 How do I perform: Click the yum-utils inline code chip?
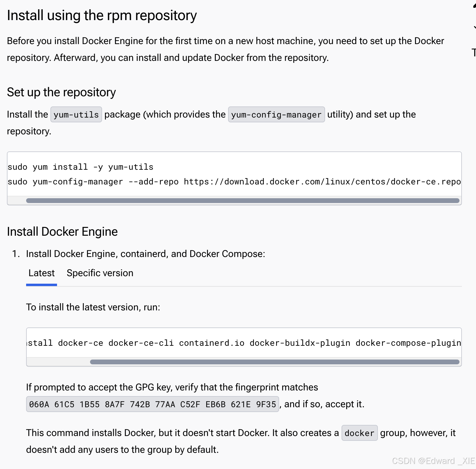point(76,114)
